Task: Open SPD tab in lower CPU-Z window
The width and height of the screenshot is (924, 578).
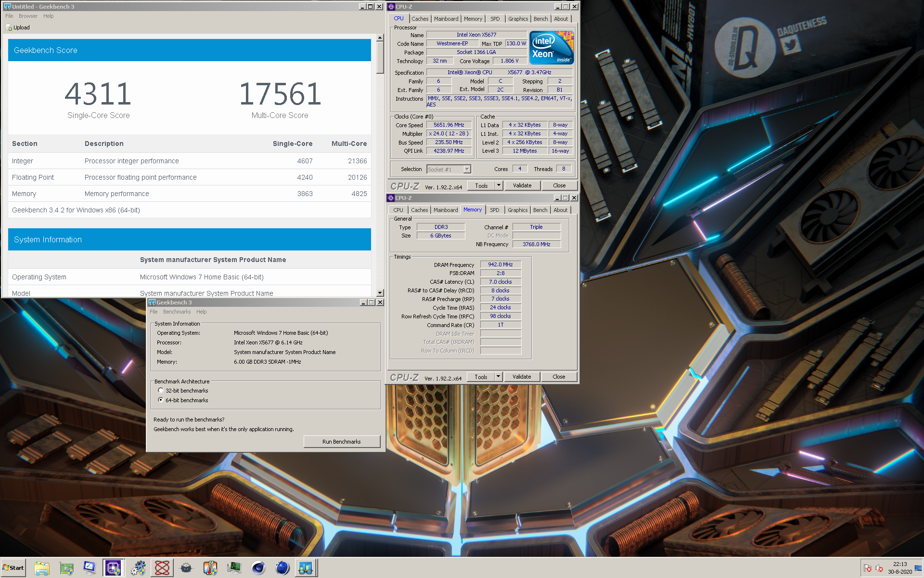Action: pos(494,210)
